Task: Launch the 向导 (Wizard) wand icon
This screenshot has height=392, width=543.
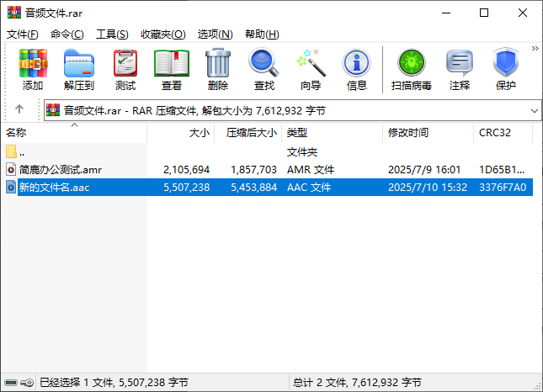Action: click(311, 63)
